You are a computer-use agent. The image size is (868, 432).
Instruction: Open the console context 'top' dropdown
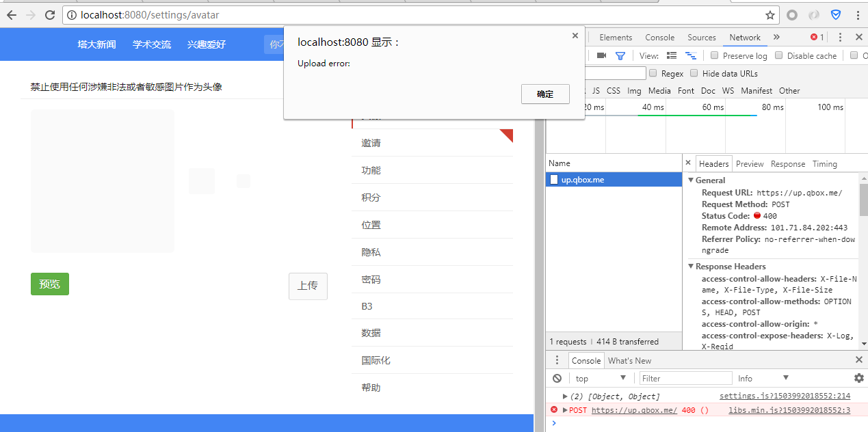click(601, 378)
